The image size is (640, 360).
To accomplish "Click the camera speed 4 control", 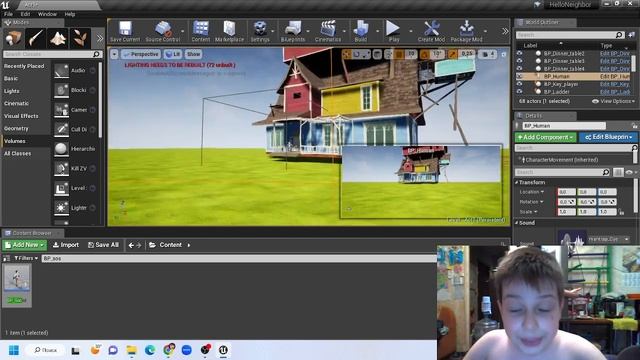I will [x=488, y=54].
